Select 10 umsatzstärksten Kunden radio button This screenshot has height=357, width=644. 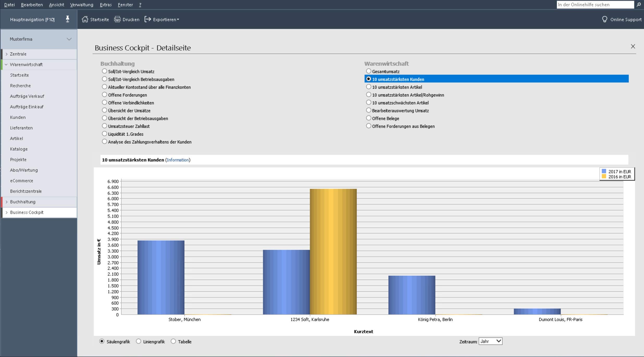(x=369, y=79)
